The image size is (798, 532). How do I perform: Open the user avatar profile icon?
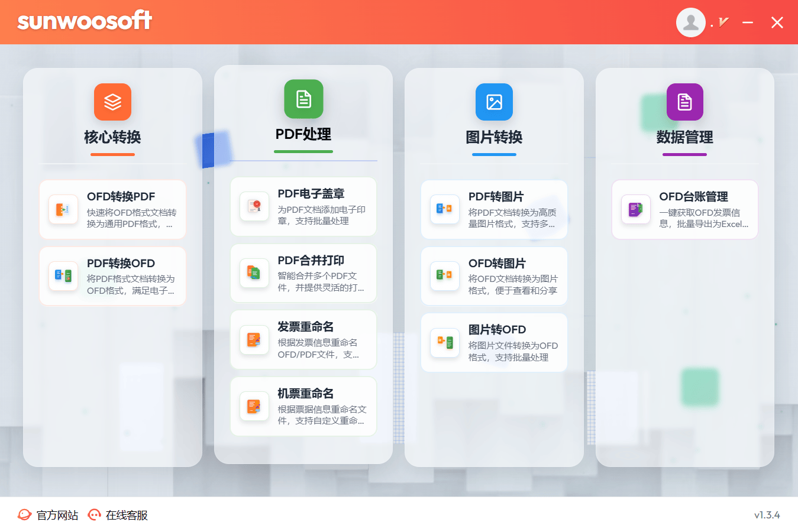tap(690, 22)
